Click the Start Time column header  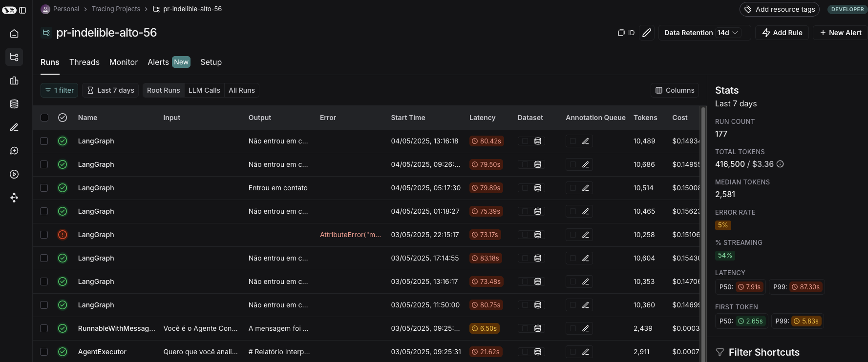(x=408, y=118)
